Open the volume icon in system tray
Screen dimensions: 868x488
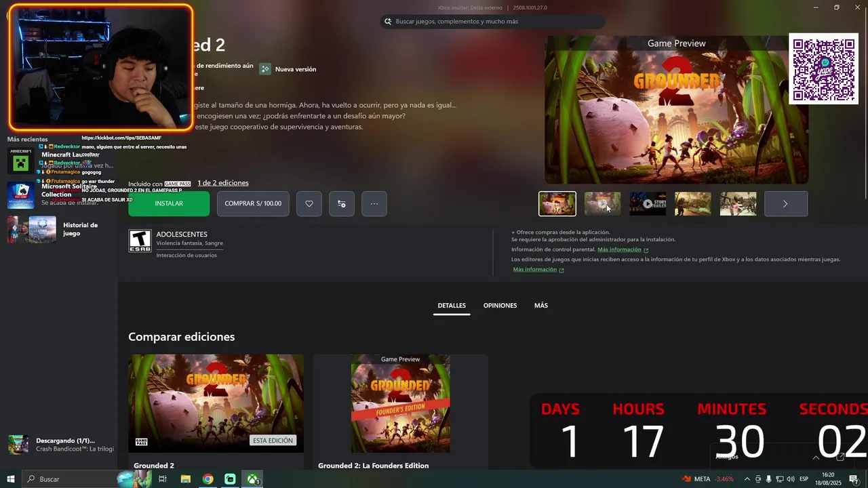[791, 479]
